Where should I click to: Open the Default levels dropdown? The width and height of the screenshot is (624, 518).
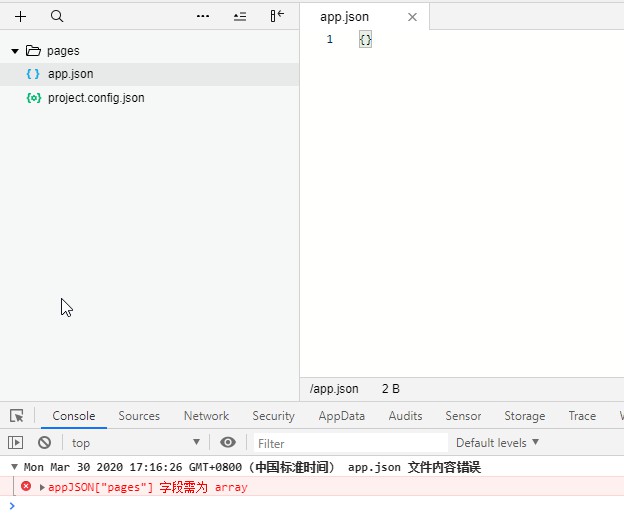point(497,443)
